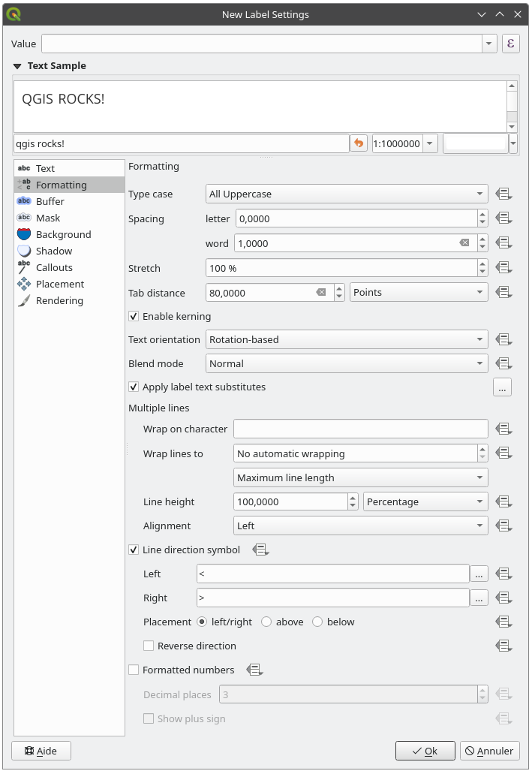Open data-defined override for letter spacing

(x=503, y=218)
